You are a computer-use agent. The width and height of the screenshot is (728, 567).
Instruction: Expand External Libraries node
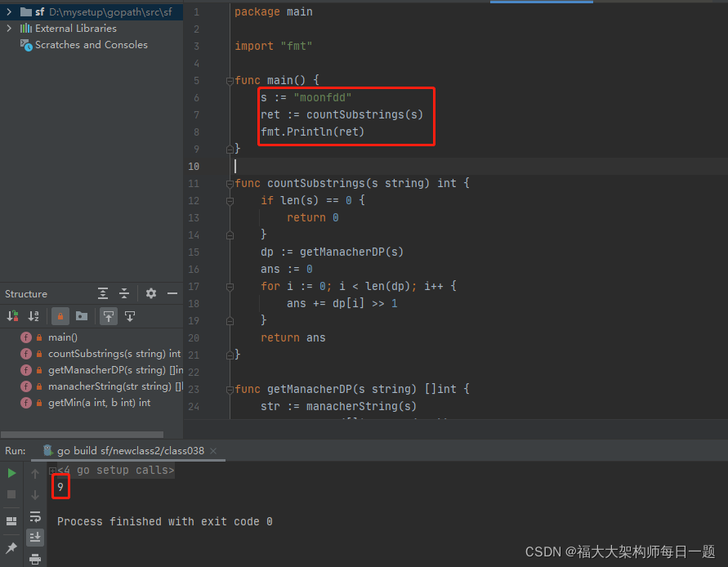click(9, 29)
